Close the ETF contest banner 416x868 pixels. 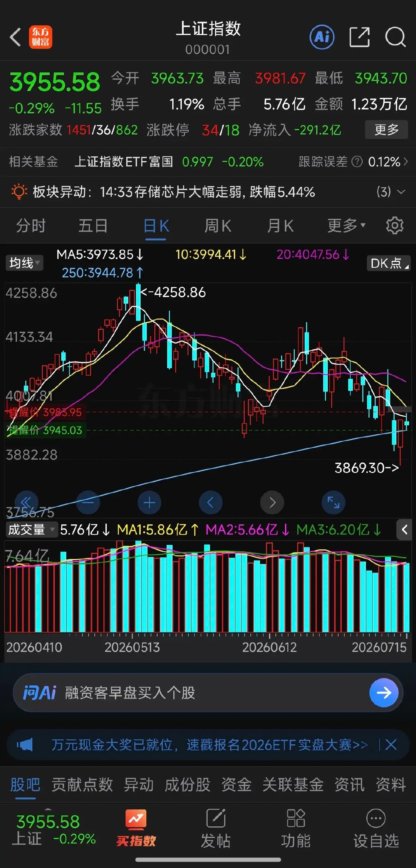[x=391, y=745]
